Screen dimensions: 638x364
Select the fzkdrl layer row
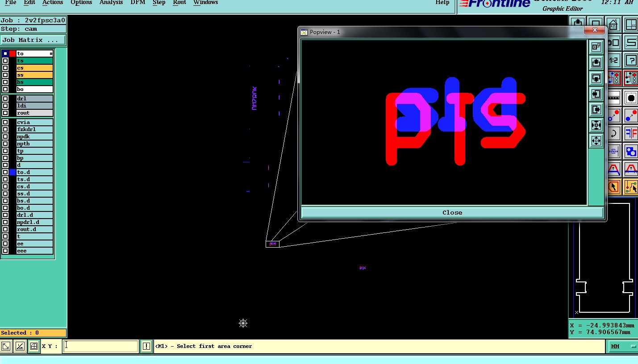pyautogui.click(x=35, y=129)
